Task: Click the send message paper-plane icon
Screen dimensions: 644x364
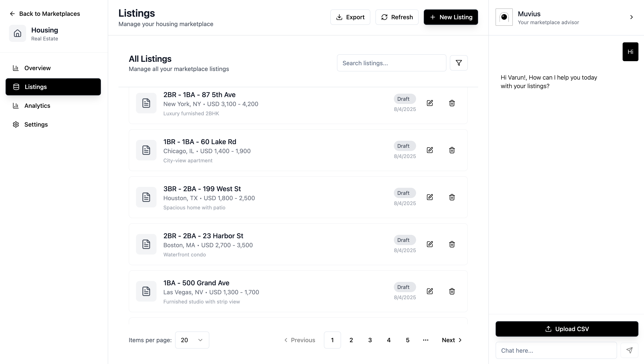Action: [629, 350]
